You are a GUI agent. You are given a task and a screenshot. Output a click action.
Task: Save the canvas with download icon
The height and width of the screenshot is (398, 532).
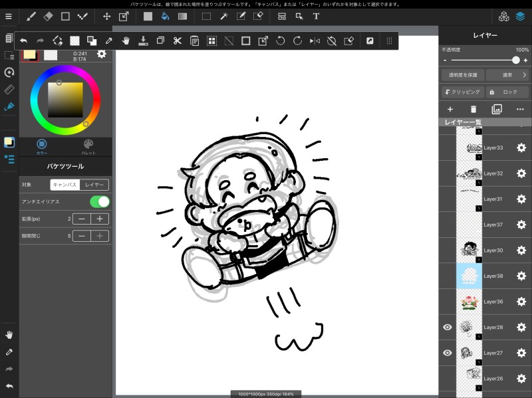pyautogui.click(x=143, y=41)
